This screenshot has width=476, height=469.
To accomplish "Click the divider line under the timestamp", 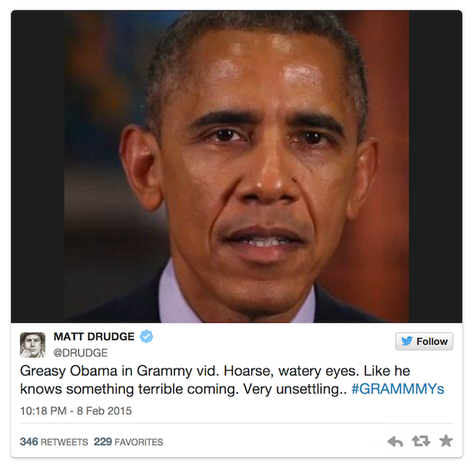I will tap(237, 423).
